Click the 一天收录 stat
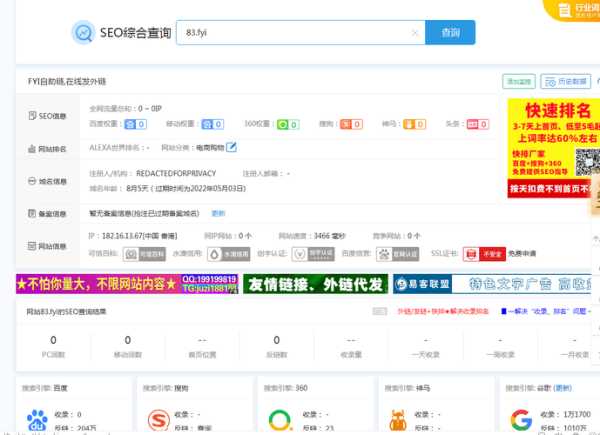This screenshot has width=600, height=435. [426, 347]
